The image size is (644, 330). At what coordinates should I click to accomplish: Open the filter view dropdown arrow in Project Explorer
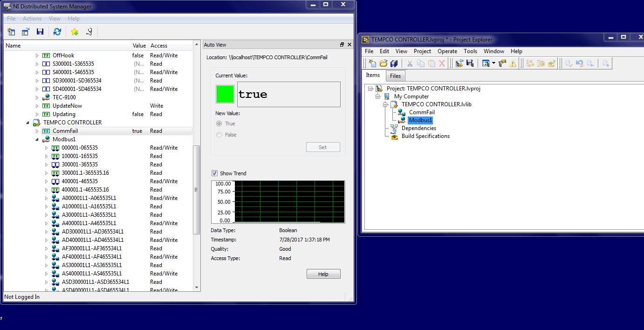pyautogui.click(x=493, y=63)
